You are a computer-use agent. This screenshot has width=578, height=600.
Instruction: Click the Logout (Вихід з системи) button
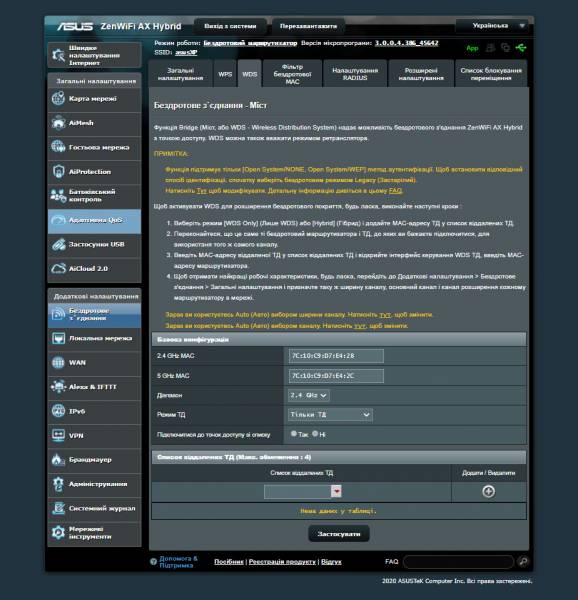230,26
